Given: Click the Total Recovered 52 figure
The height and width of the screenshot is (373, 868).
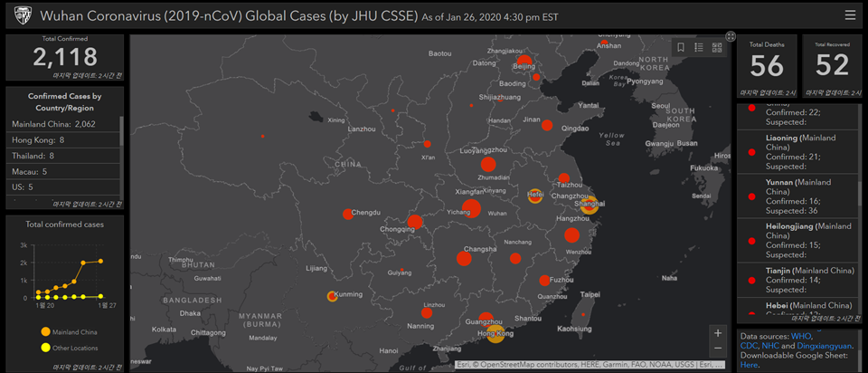Looking at the screenshot, I should point(833,65).
